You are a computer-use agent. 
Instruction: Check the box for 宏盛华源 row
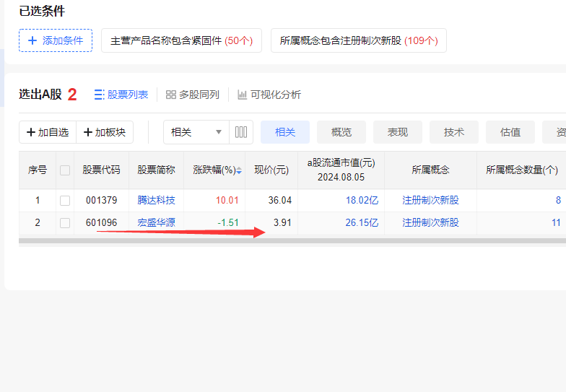click(x=65, y=222)
